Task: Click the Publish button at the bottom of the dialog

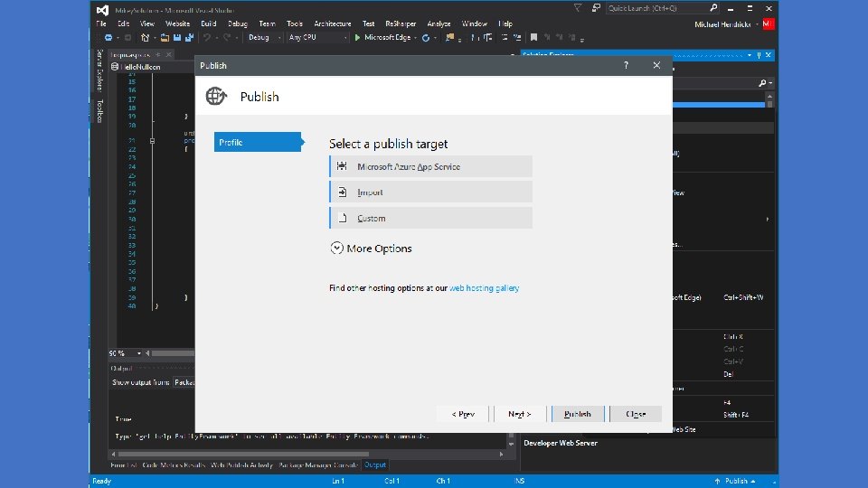Action: pos(578,414)
